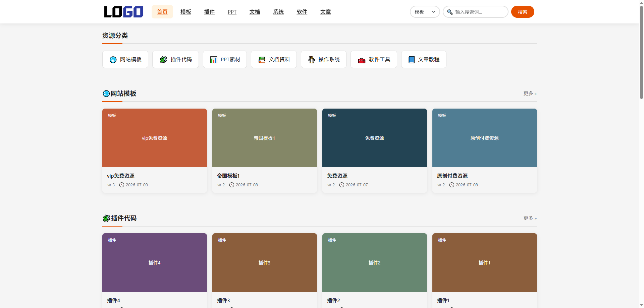644x308 pixels.
Task: Open 文章 navigation menu item
Action: click(x=325, y=12)
